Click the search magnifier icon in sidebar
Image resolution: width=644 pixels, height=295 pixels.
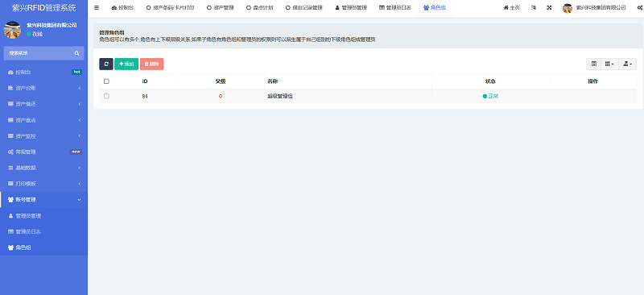pyautogui.click(x=76, y=53)
